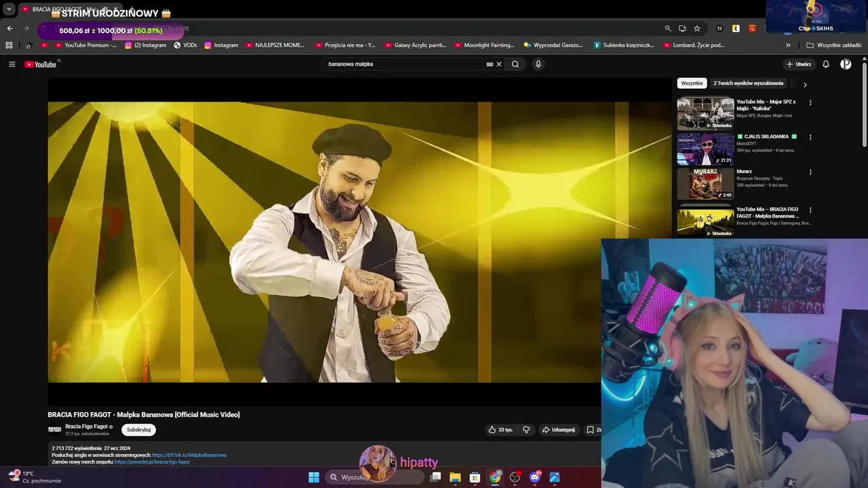Image resolution: width=868 pixels, height=488 pixels.
Task: Go to YouTube home via logo
Action: click(x=41, y=64)
